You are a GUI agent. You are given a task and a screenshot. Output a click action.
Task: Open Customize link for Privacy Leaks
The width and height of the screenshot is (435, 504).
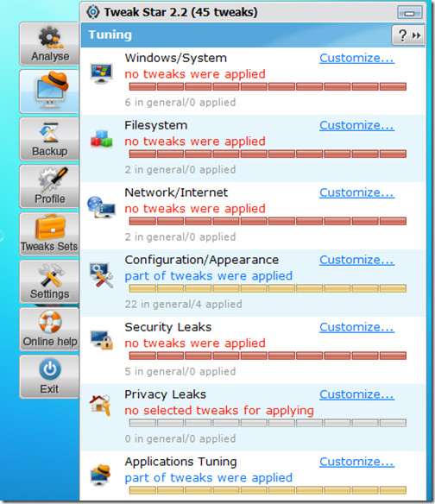pos(356,394)
